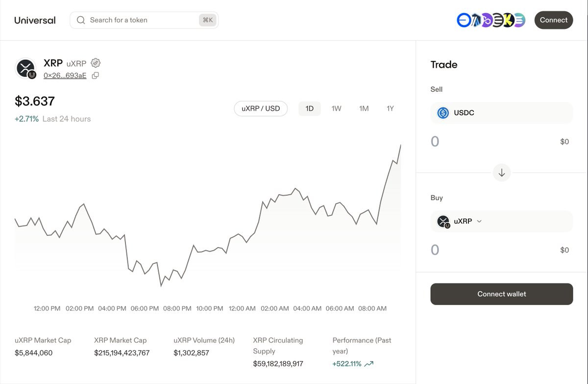Screen dimensions: 588x384
Task: Select the 1W chart range
Action: [337, 108]
